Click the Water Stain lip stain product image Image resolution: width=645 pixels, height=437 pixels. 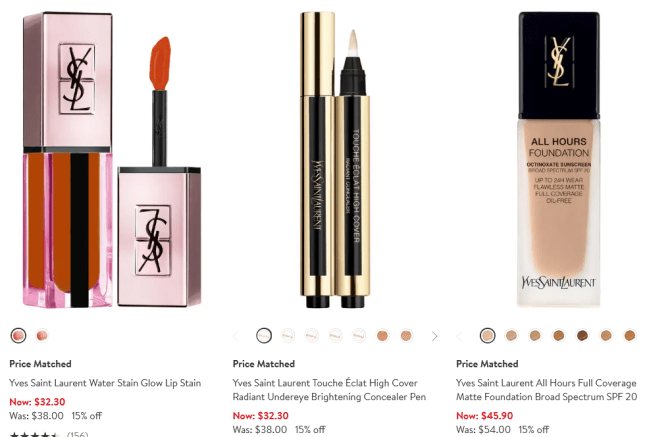coord(112,160)
